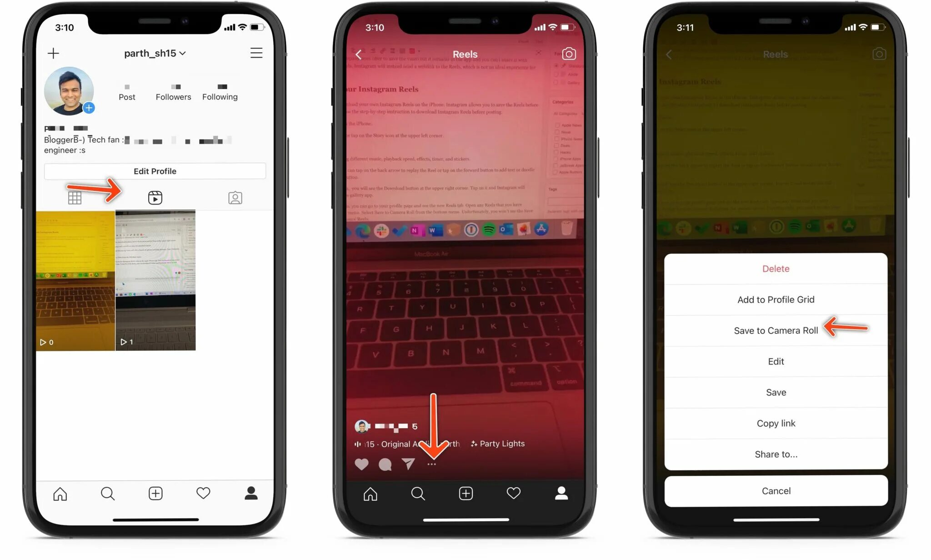
Task: Tap the Reels tab icon on profile
Action: [x=155, y=198]
